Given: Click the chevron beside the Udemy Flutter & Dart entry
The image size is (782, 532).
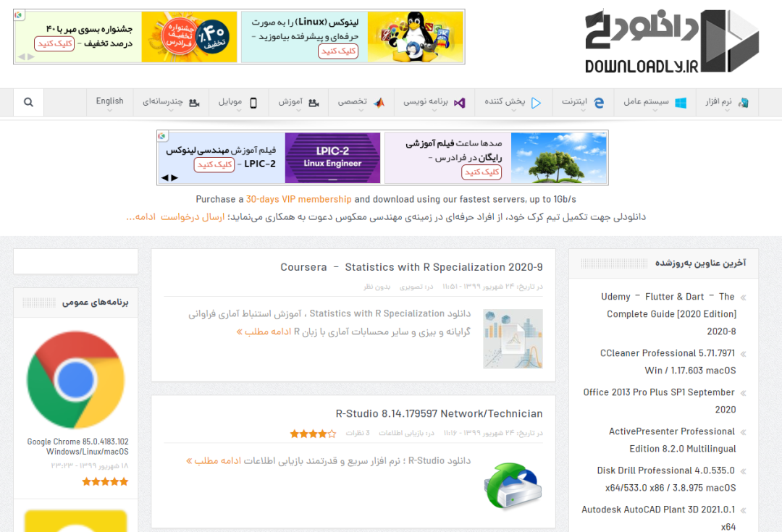Looking at the screenshot, I should (x=743, y=297).
